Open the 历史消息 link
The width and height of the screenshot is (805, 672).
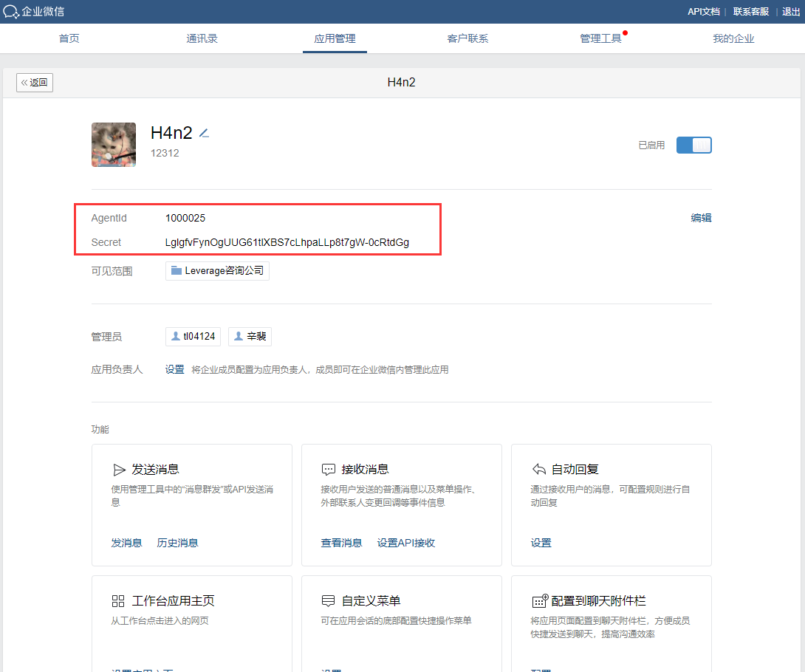[x=177, y=544]
